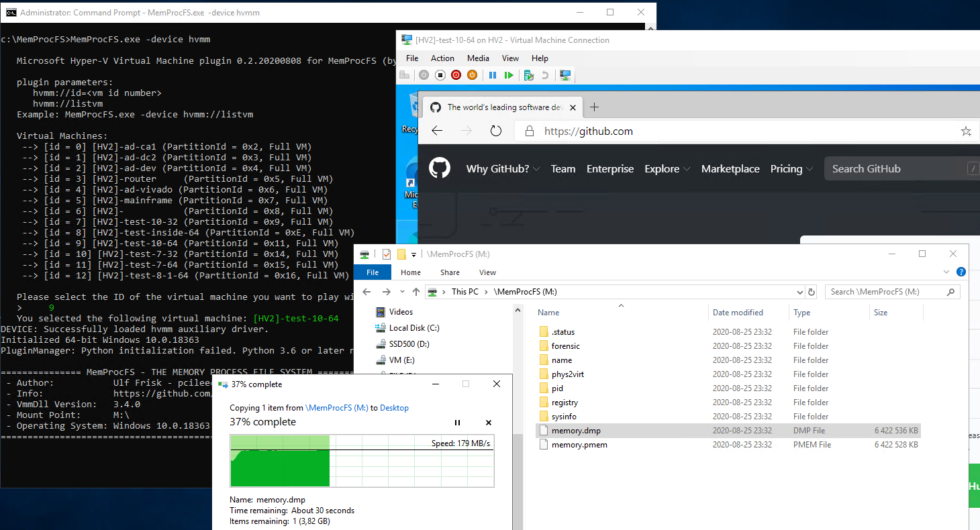Image resolution: width=980 pixels, height=530 pixels.
Task: Click the Search GitHub field
Action: pyautogui.click(x=901, y=169)
